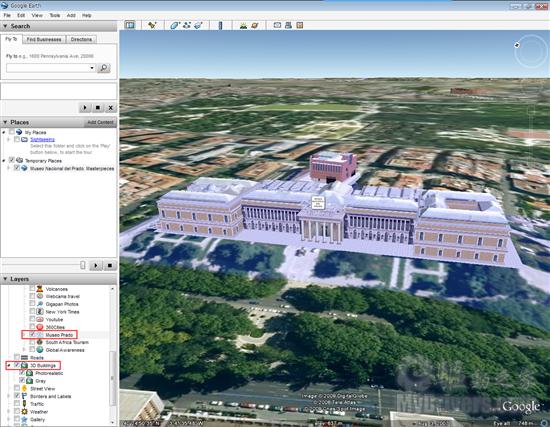
Task: Open the File menu
Action: (x=7, y=15)
